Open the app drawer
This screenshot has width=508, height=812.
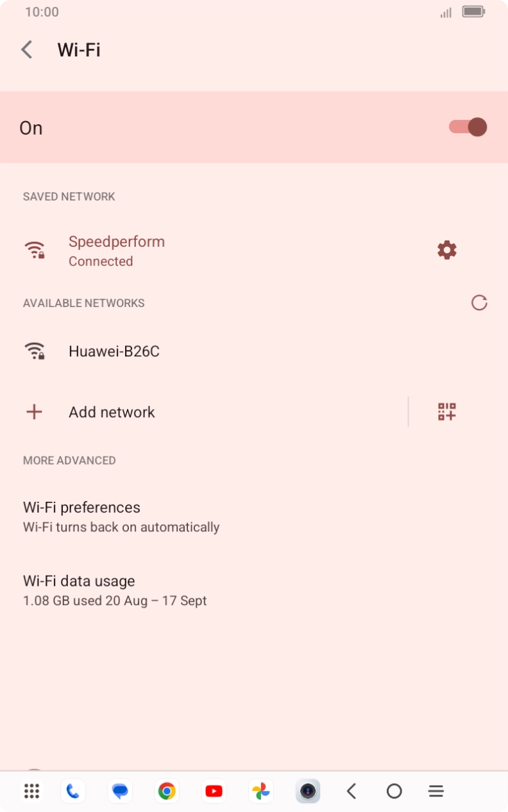[31, 791]
